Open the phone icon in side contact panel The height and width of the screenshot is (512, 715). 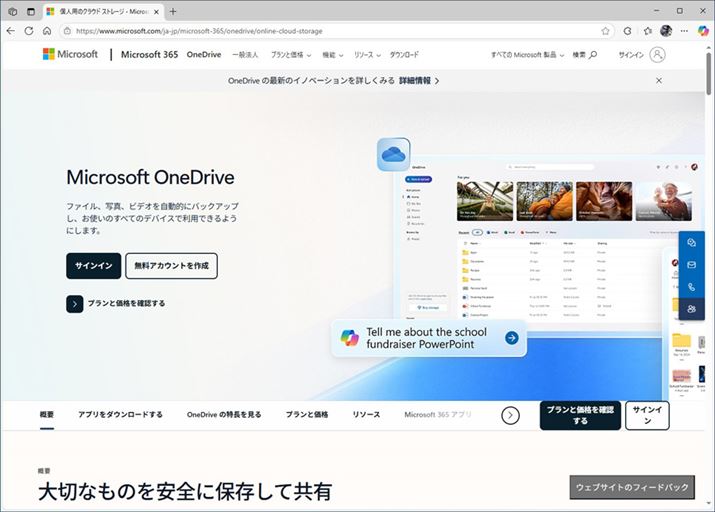(x=691, y=287)
